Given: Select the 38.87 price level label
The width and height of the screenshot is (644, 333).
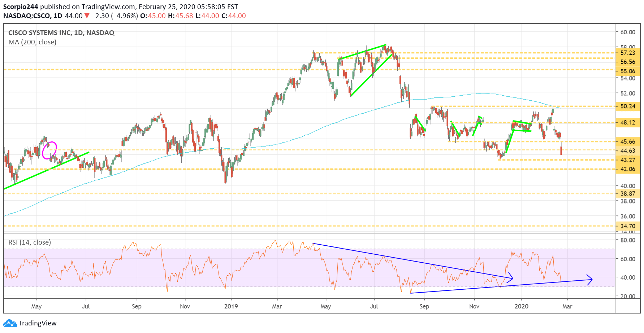Looking at the screenshot, I should pyautogui.click(x=628, y=194).
